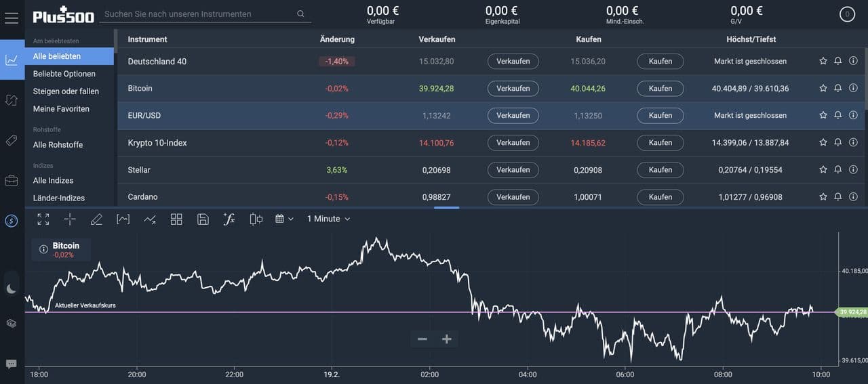
Task: Click Verkaufen button for EUR/USD
Action: click(x=513, y=115)
